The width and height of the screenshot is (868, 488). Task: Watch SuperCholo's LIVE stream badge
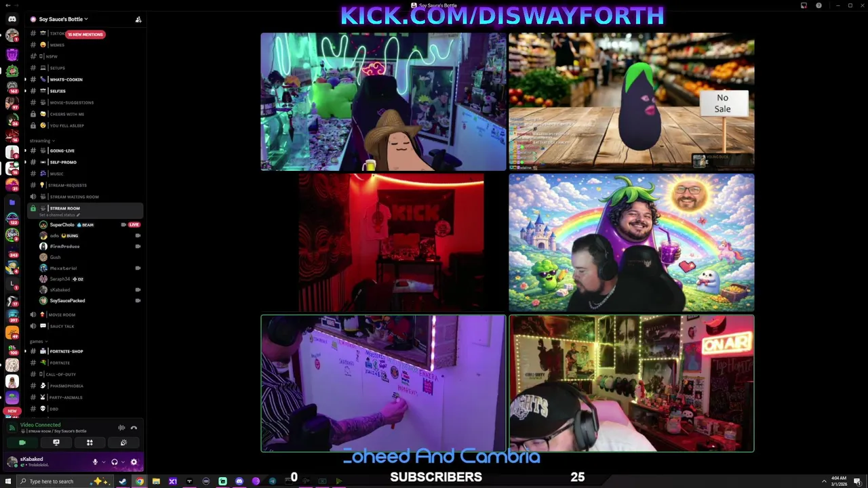pos(134,224)
